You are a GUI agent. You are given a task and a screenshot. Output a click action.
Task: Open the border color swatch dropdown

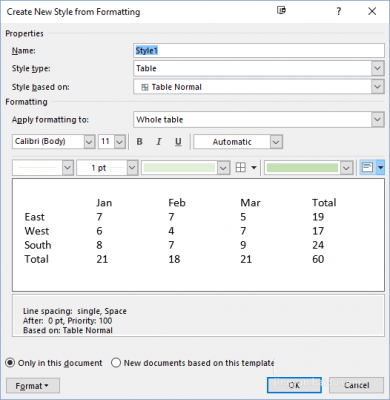223,168
